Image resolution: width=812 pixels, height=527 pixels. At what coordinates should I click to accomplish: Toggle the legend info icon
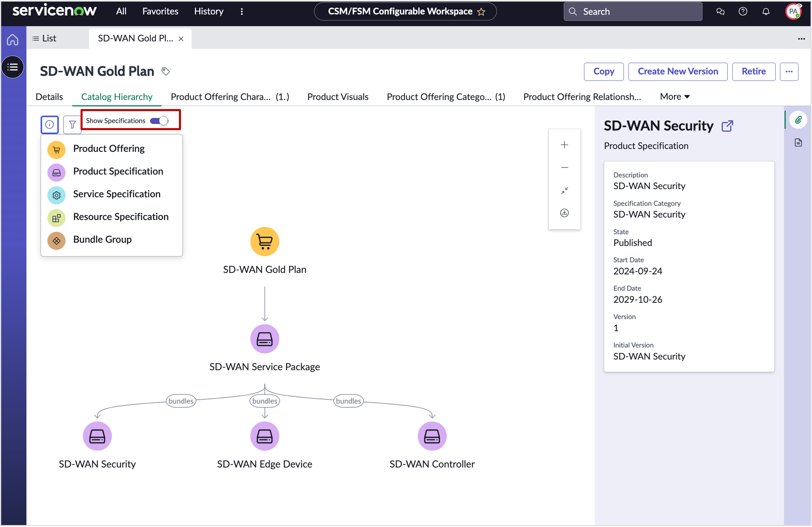tap(49, 125)
